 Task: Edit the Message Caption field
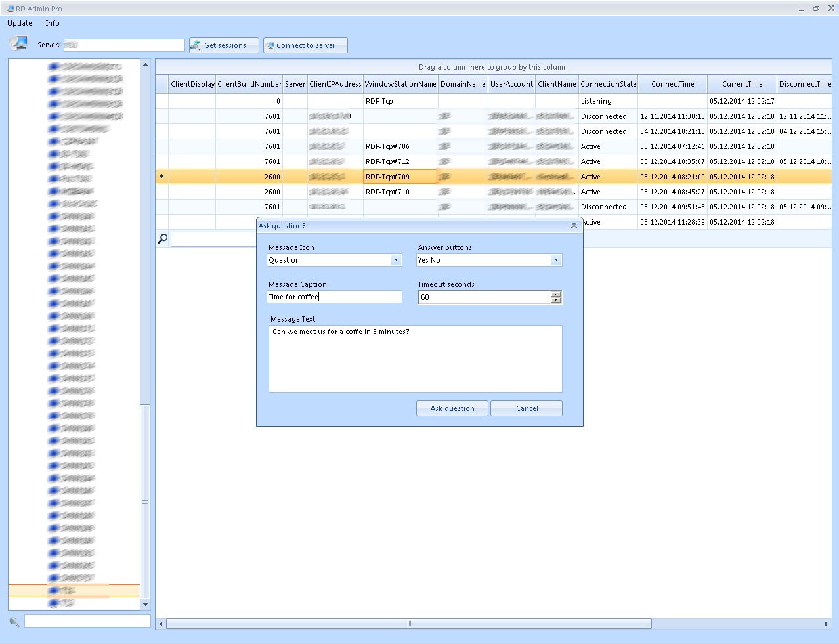[x=334, y=297]
